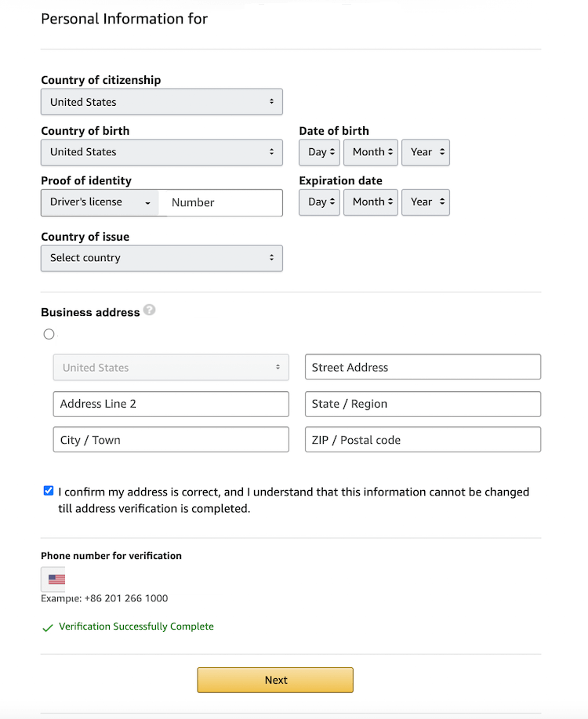Open the Month dropdown under Expiration date
The width and height of the screenshot is (588, 719).
370,202
